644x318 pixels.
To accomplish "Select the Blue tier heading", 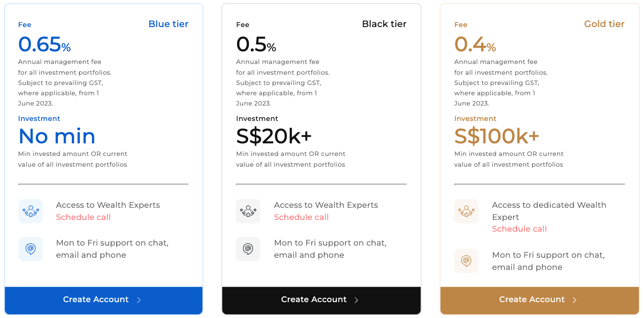I will tap(168, 24).
